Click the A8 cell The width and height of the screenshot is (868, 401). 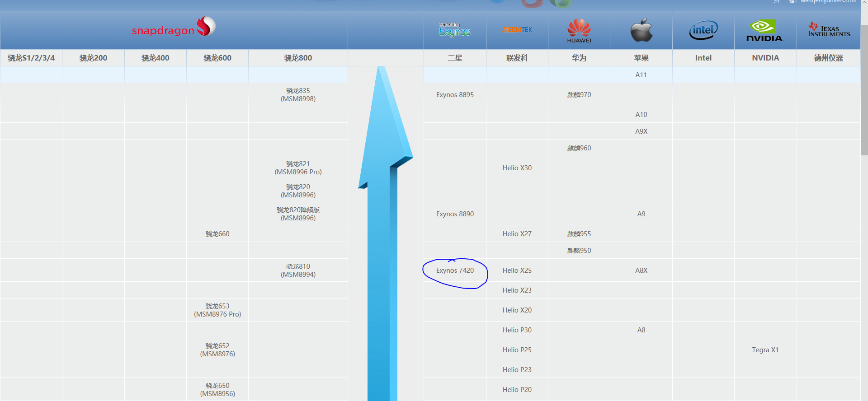[x=641, y=330]
